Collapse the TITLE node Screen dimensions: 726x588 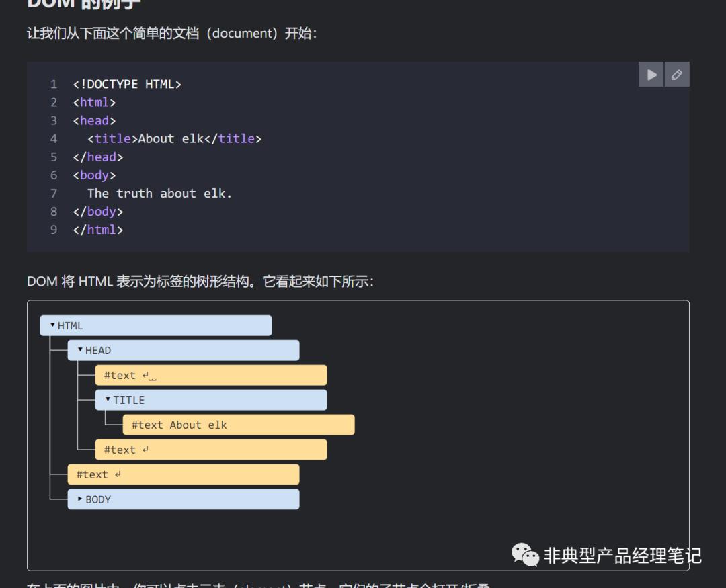pyautogui.click(x=106, y=400)
